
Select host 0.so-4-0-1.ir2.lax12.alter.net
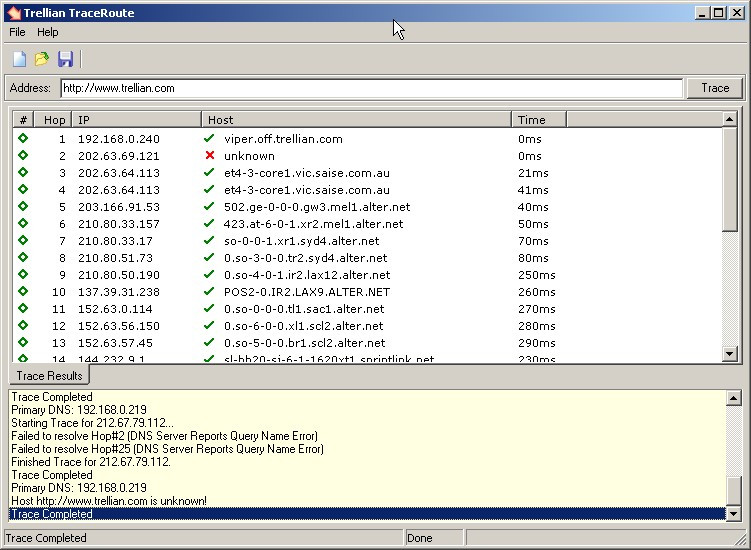point(307,275)
